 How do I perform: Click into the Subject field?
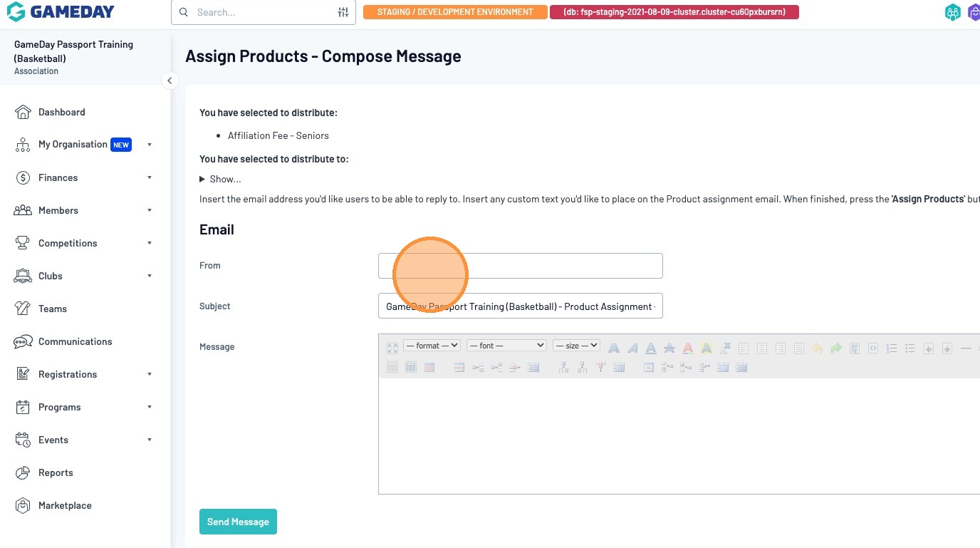tap(521, 306)
